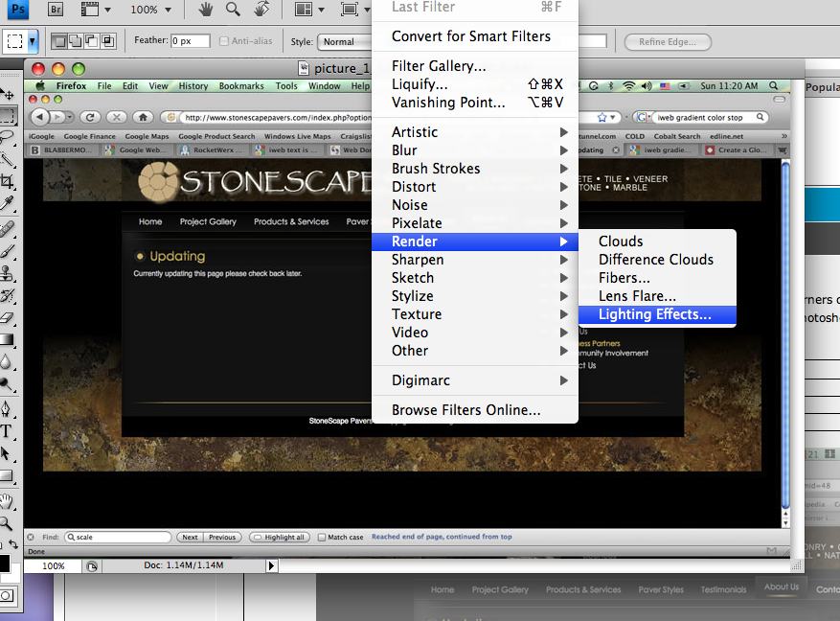Enable the Match case checkbox

pos(322,538)
